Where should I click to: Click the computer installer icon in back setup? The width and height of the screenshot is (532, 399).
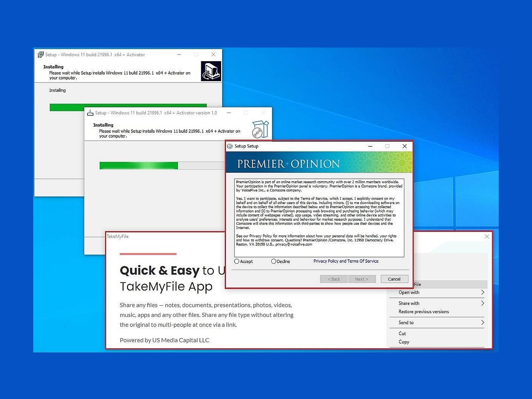tap(211, 71)
